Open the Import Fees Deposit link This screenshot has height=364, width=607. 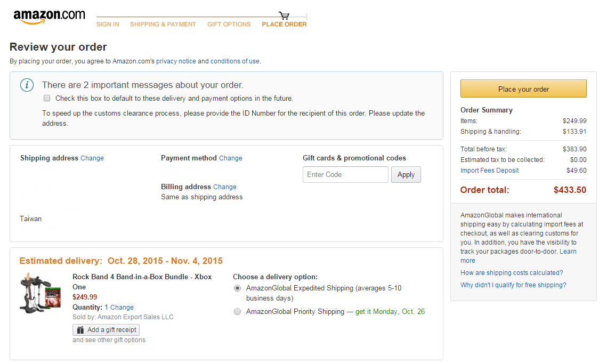(489, 171)
